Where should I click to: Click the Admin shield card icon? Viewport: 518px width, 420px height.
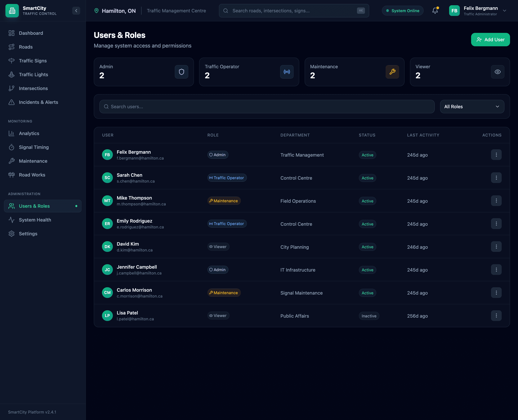(181, 72)
